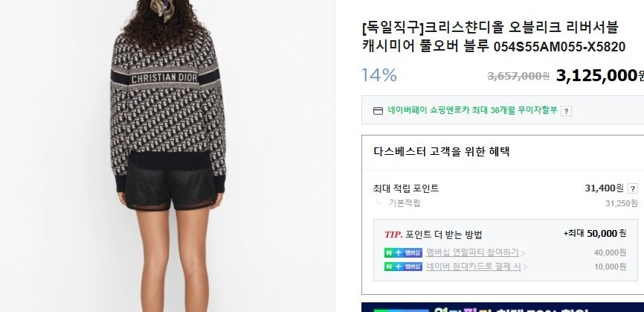The height and width of the screenshot is (312, 644).
Task: Click the sale price 3,125,000원
Action: (x=599, y=76)
